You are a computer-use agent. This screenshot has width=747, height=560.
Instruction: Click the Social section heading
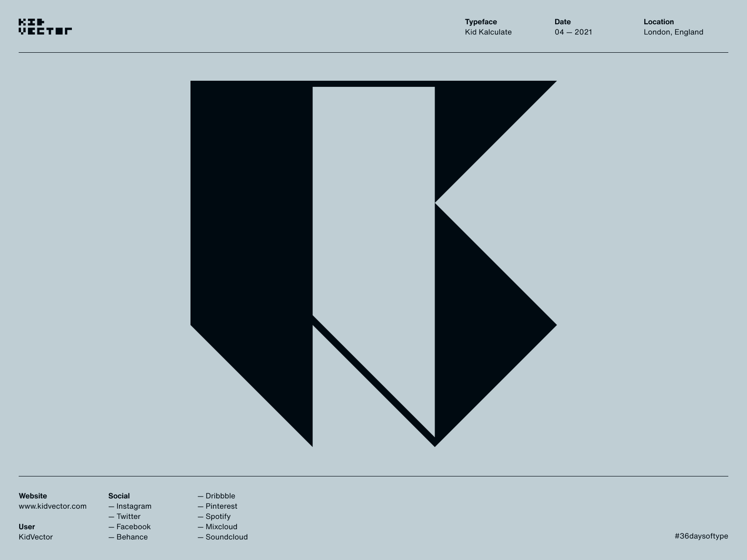pyautogui.click(x=120, y=496)
